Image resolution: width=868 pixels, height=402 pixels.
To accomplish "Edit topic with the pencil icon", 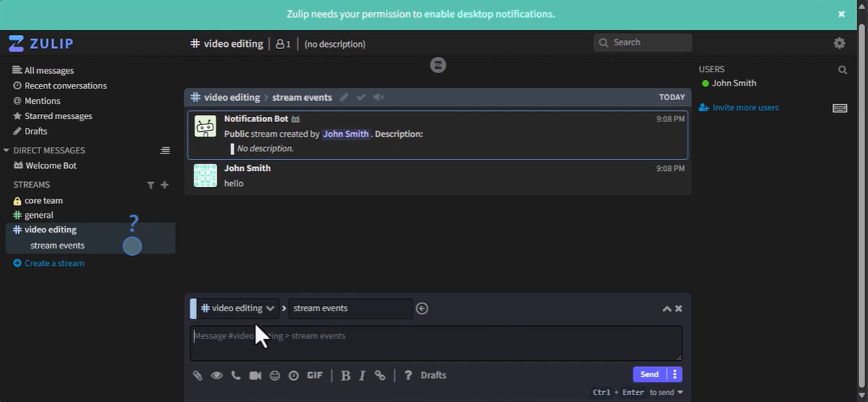I will pos(344,97).
